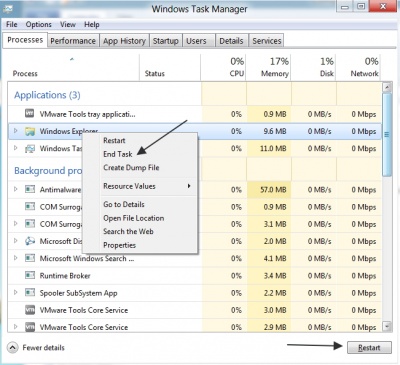400x365 pixels.
Task: Select the Runtime Broker row text
Action: tap(65, 276)
